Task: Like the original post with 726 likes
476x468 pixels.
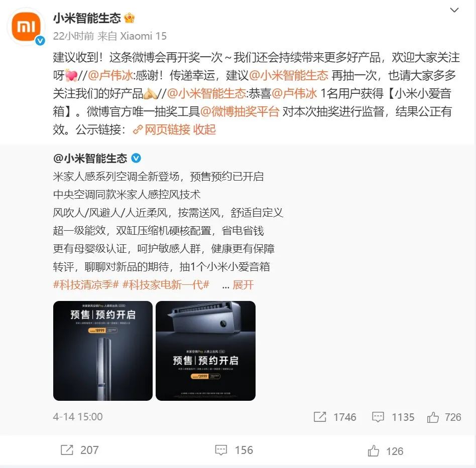Action: [433, 417]
